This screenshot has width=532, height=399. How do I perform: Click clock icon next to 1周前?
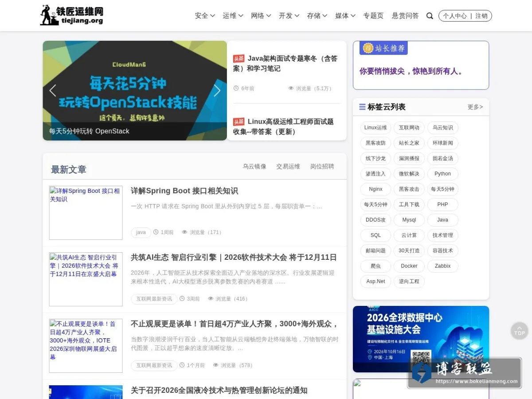click(x=156, y=232)
